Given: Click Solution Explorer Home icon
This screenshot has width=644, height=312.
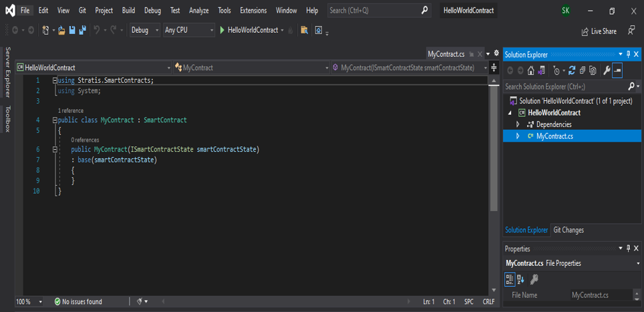Looking at the screenshot, I should point(531,70).
